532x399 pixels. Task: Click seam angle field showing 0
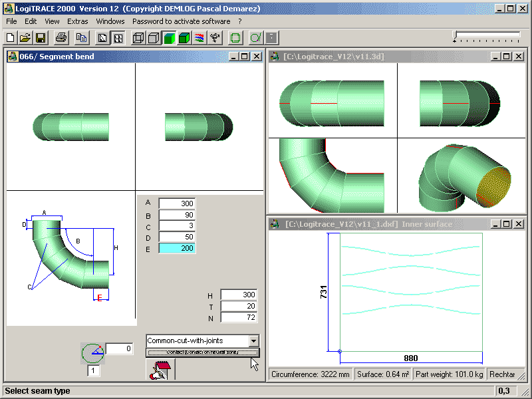tap(119, 348)
